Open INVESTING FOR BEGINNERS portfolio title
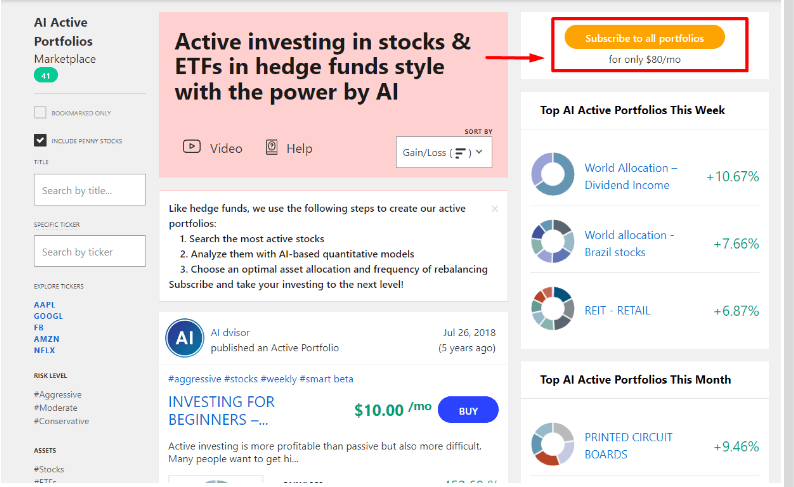The height and width of the screenshot is (487, 794). (221, 411)
